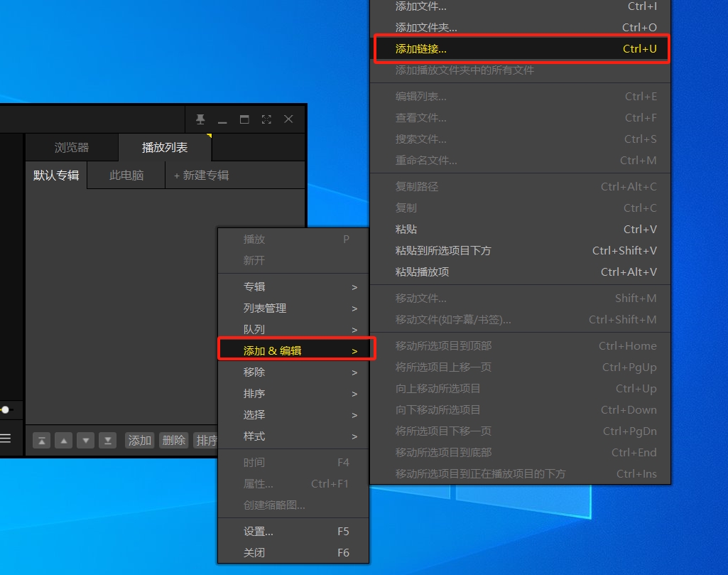Click the fullscreen expand icon on titlebar
This screenshot has height=575, width=728.
(x=266, y=119)
